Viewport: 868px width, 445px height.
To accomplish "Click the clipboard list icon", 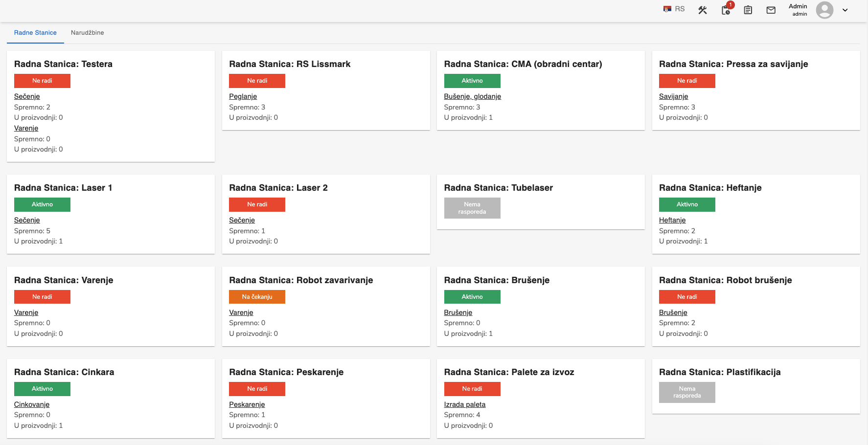I will pos(748,10).
